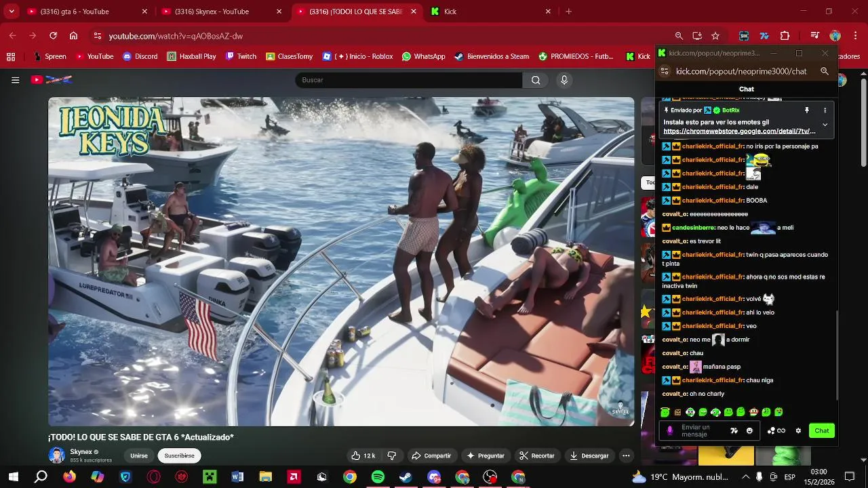Click Unirse join button

pyautogui.click(x=139, y=455)
